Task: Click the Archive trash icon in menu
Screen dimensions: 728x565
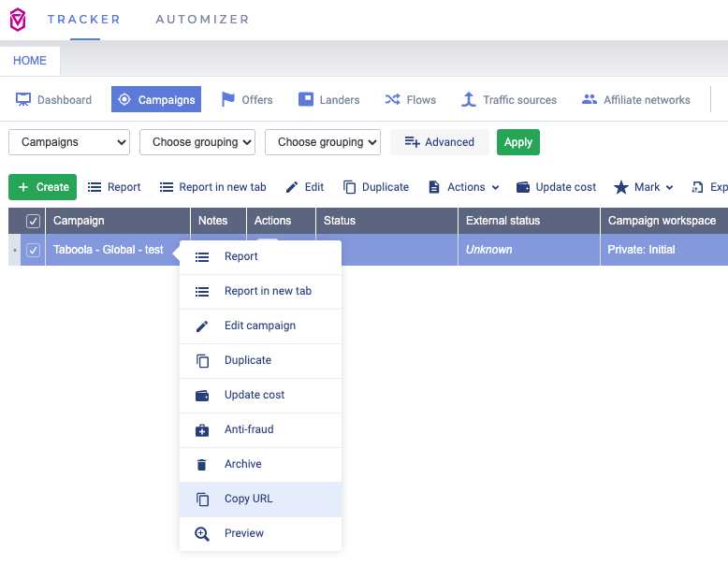Action: [201, 465]
